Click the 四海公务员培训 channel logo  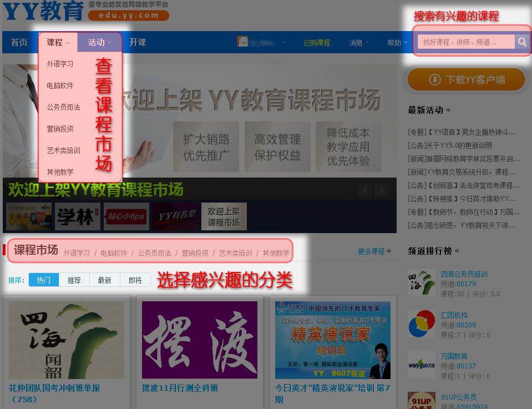pos(422,283)
